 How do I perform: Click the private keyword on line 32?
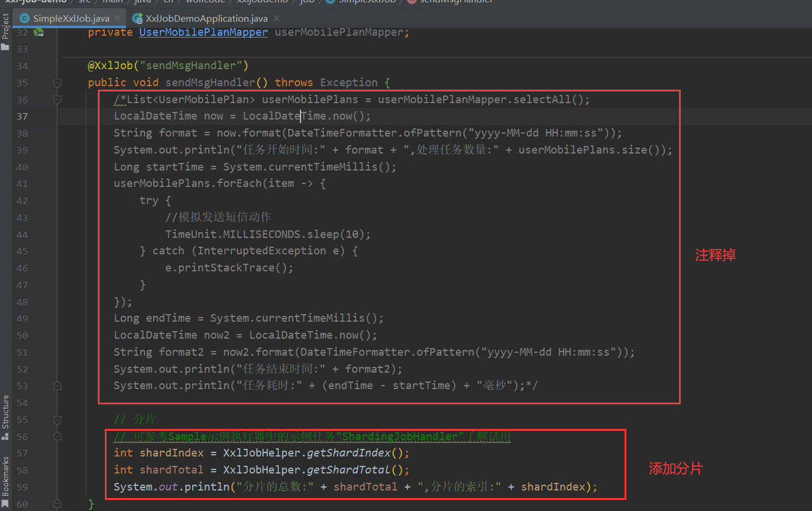110,32
